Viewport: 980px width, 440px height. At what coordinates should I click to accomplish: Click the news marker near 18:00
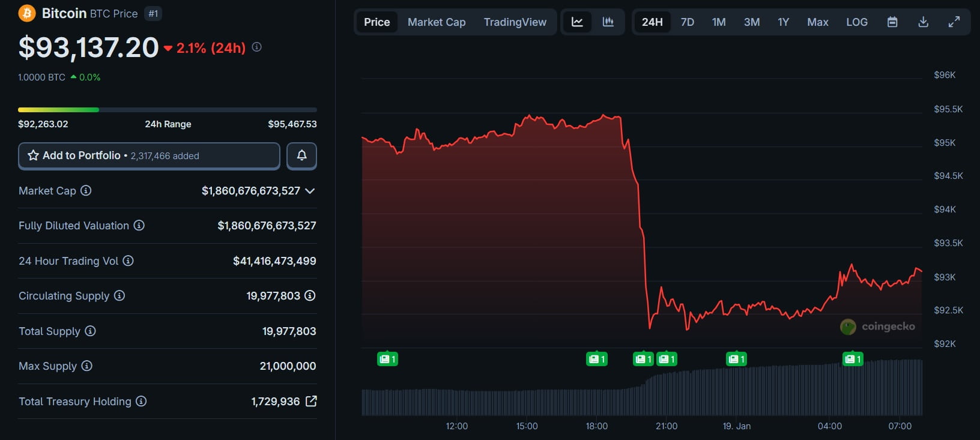[596, 359]
